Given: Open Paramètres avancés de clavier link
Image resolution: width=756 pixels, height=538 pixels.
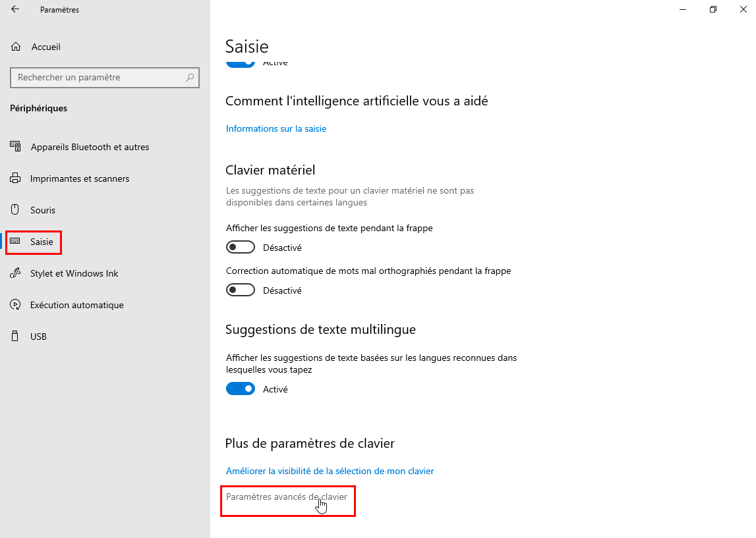Looking at the screenshot, I should pyautogui.click(x=287, y=497).
